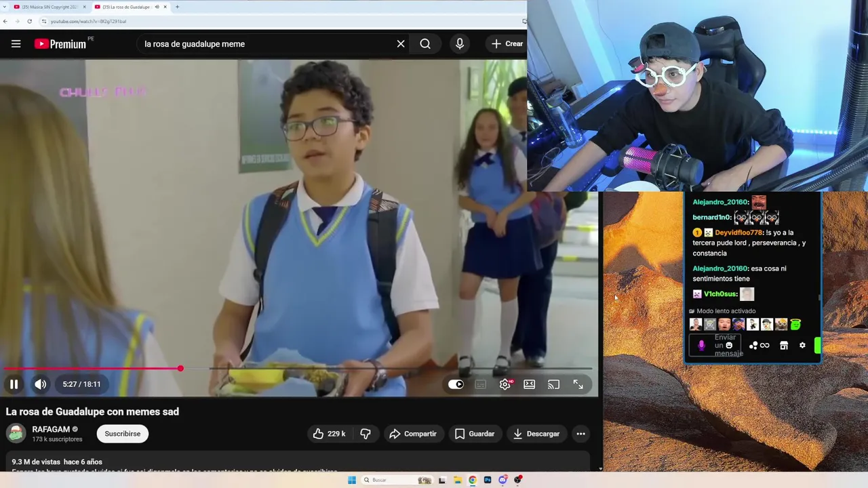Open the Windows Start menu
The width and height of the screenshot is (868, 488).
(352, 480)
